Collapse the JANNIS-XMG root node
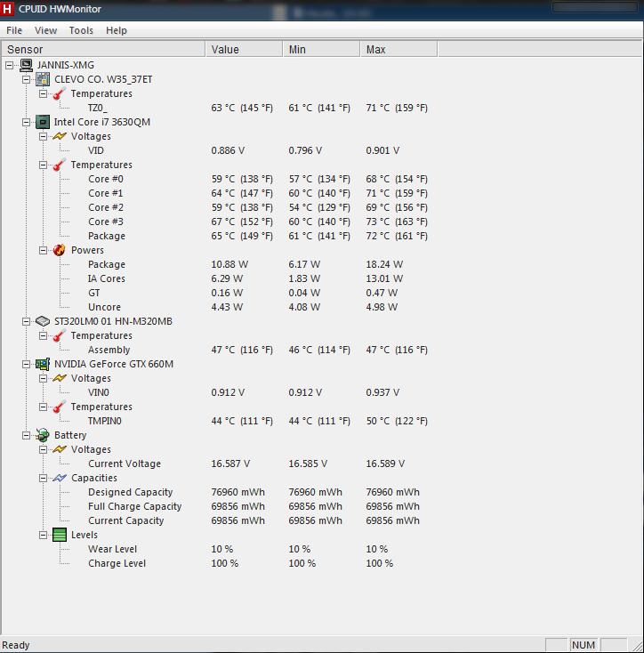This screenshot has height=653, width=644. (x=10, y=65)
